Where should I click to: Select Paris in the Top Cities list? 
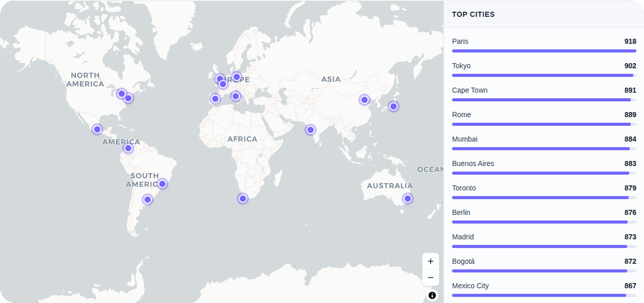click(544, 44)
